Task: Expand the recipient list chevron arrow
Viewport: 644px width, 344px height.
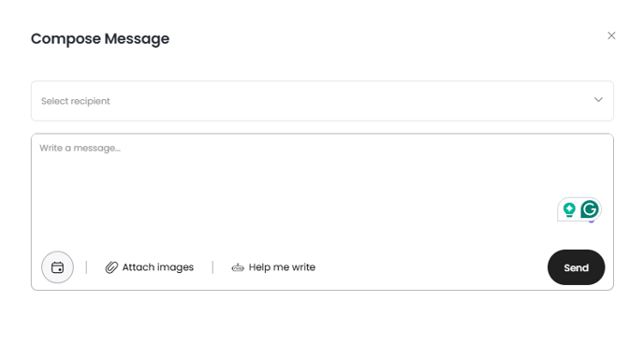Action: pos(598,100)
